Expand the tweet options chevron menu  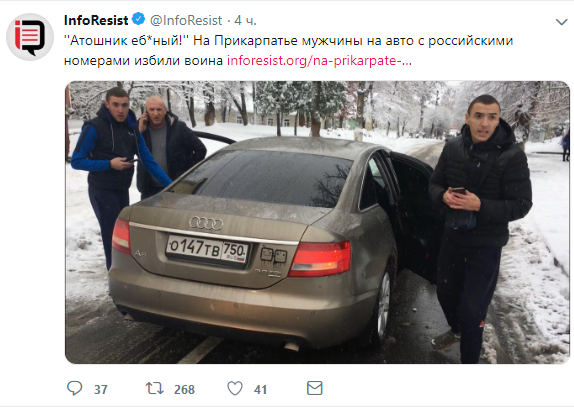561,22
